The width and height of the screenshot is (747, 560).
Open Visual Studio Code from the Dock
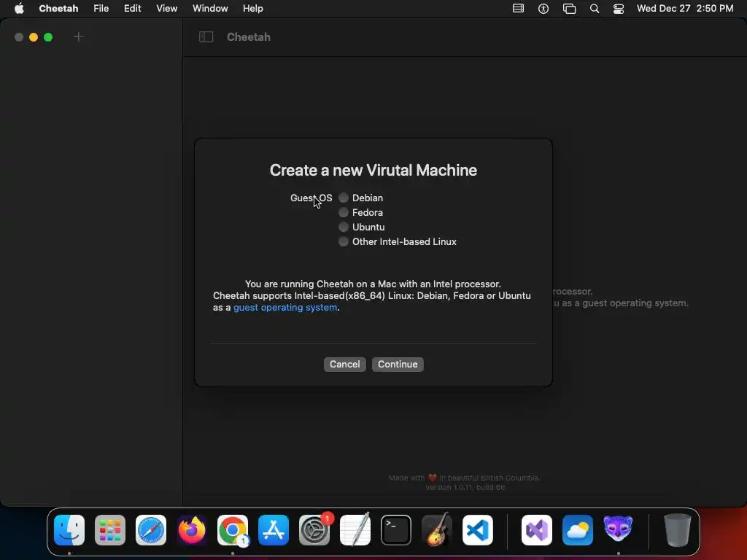[x=478, y=530]
